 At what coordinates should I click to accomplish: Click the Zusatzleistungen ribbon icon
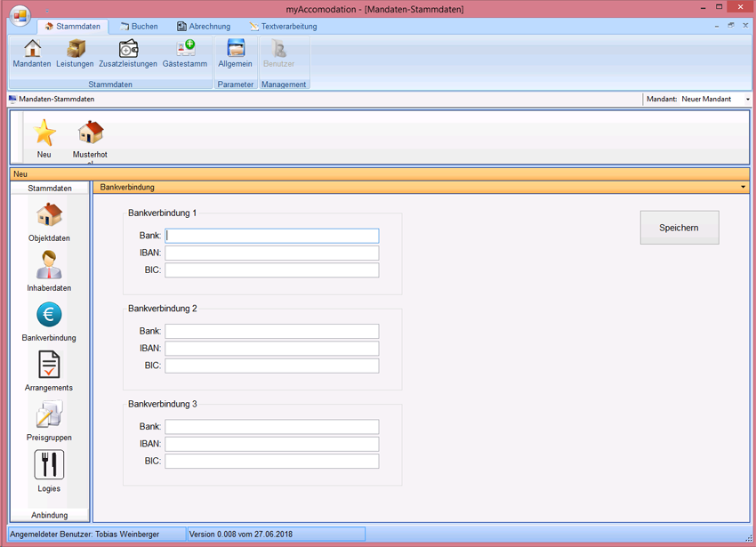[x=128, y=53]
